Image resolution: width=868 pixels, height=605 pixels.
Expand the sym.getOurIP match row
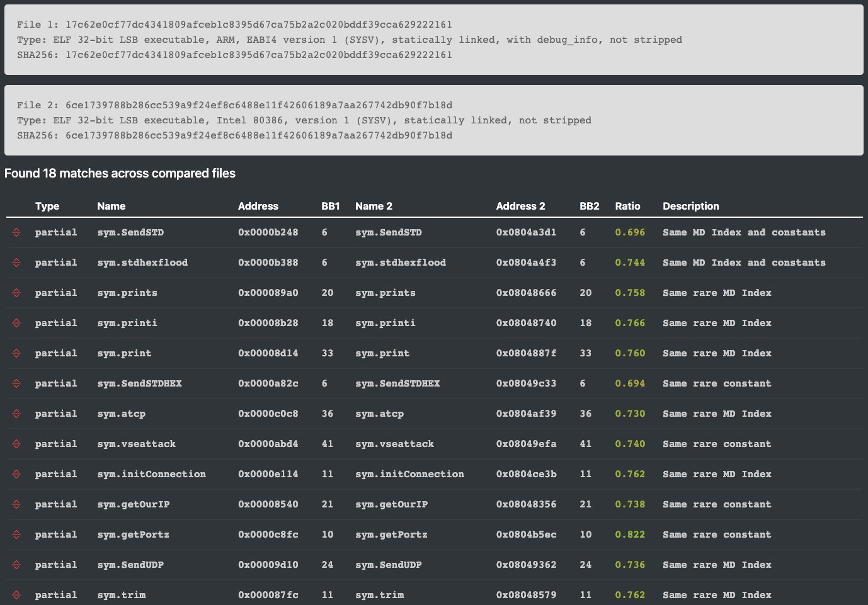click(16, 504)
